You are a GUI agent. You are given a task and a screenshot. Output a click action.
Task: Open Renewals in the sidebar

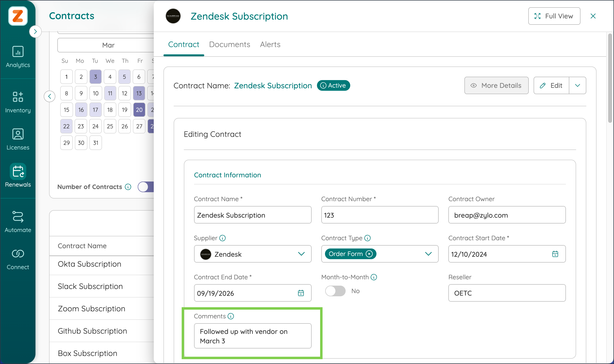[x=18, y=176]
